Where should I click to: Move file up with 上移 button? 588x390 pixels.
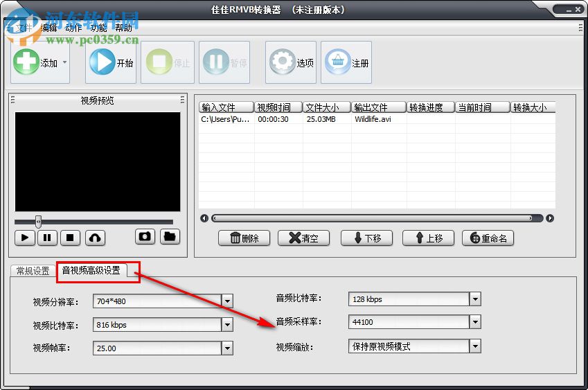tap(428, 238)
